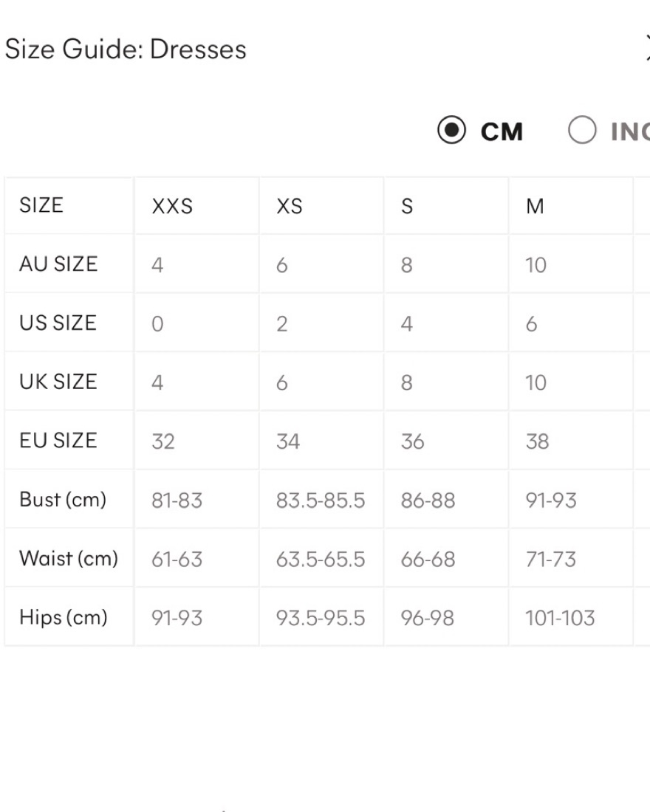Click the Bust (cm) row label

click(x=63, y=500)
